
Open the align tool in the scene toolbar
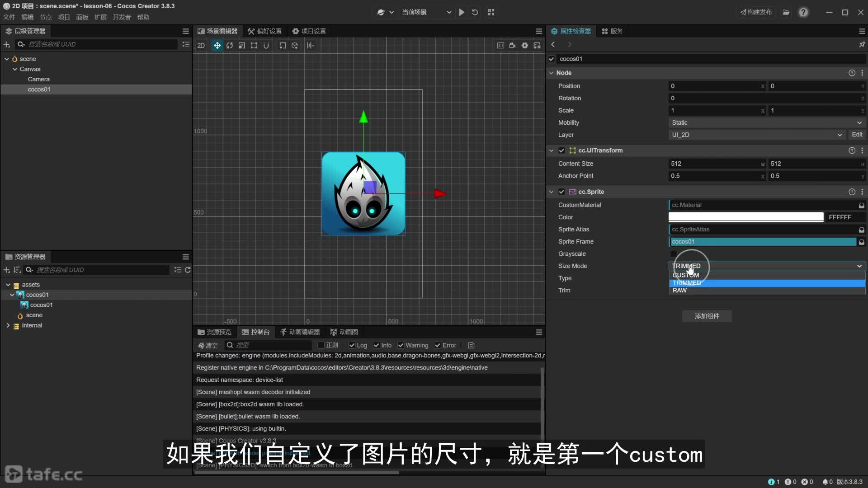(x=311, y=46)
